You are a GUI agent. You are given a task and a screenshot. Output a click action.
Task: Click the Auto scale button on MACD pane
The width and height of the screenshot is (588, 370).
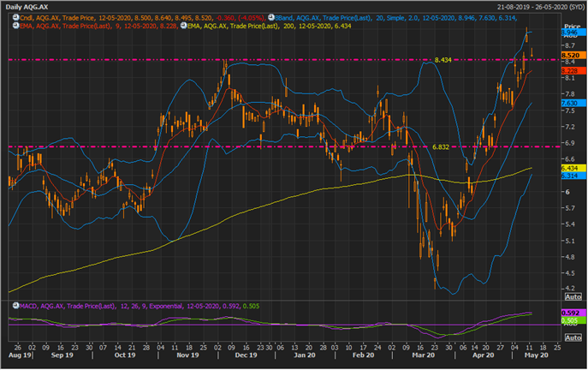(573, 338)
